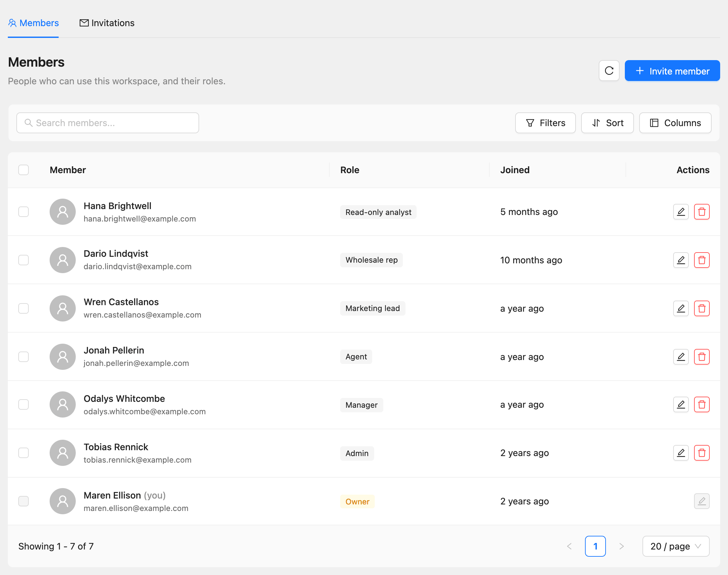Check Odalys Whitcombe's row checkbox

click(24, 404)
